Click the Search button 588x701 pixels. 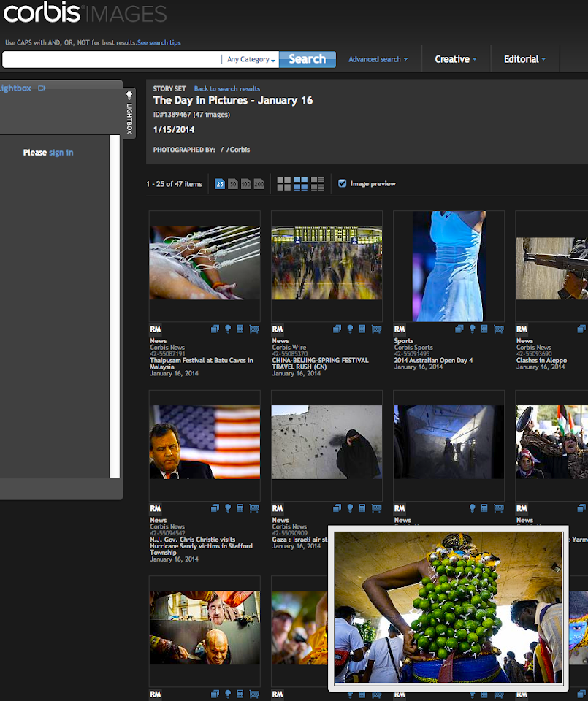tap(308, 59)
